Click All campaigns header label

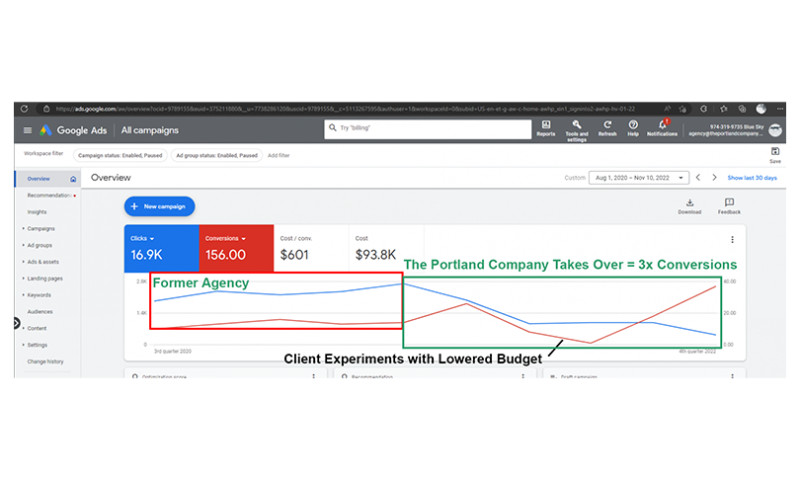(x=150, y=131)
